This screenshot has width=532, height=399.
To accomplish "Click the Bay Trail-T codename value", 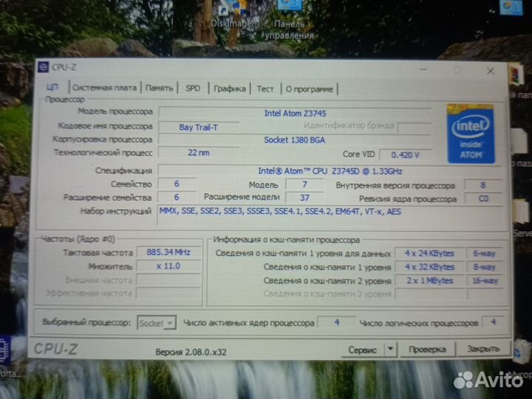I will pos(199,127).
